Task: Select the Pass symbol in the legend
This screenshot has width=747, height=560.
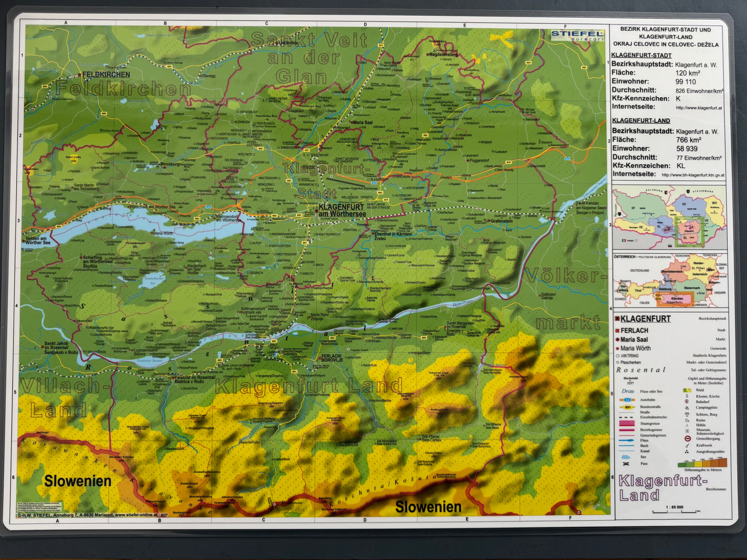Action: [626, 463]
